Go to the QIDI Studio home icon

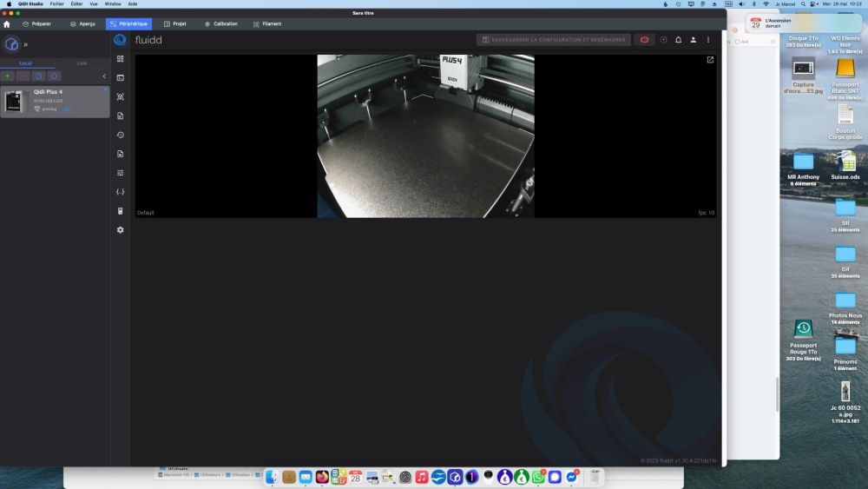click(x=7, y=23)
